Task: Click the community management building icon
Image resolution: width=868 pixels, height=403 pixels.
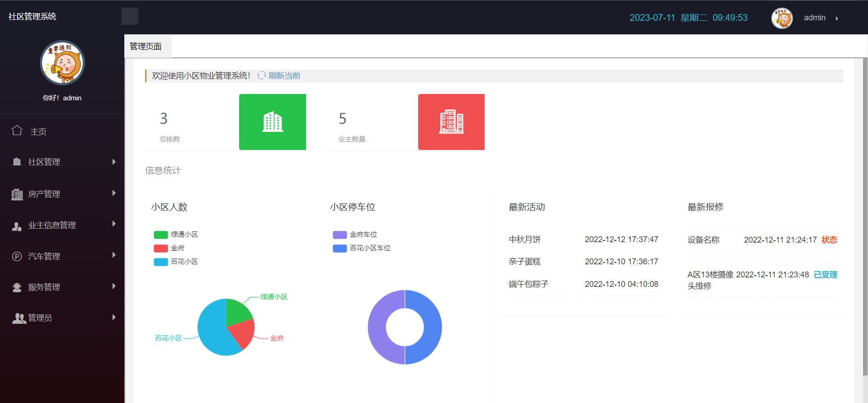Action: 17,162
